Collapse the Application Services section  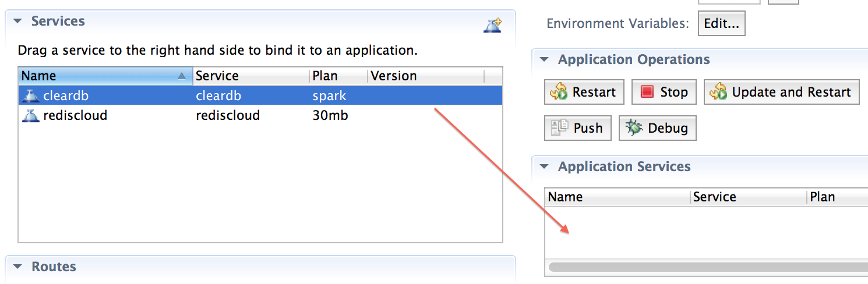(x=544, y=166)
